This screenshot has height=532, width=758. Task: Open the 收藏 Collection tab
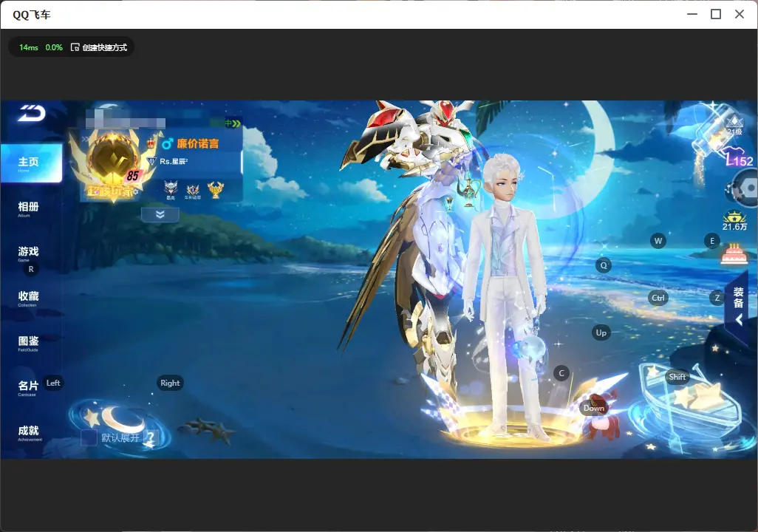28,299
